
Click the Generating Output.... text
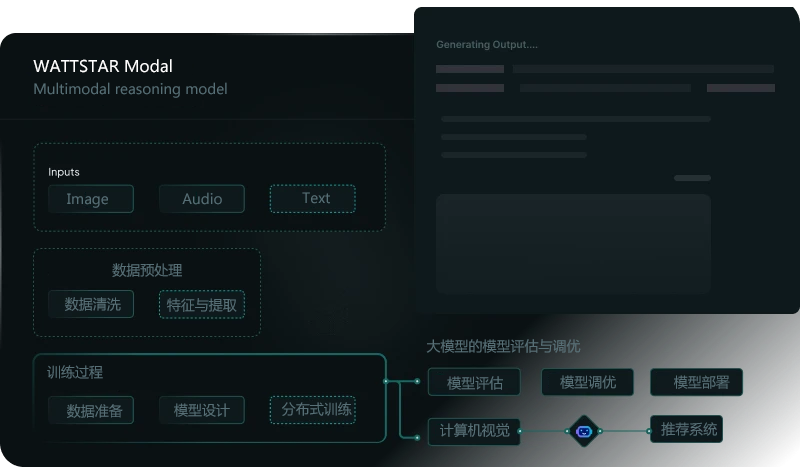(x=487, y=44)
